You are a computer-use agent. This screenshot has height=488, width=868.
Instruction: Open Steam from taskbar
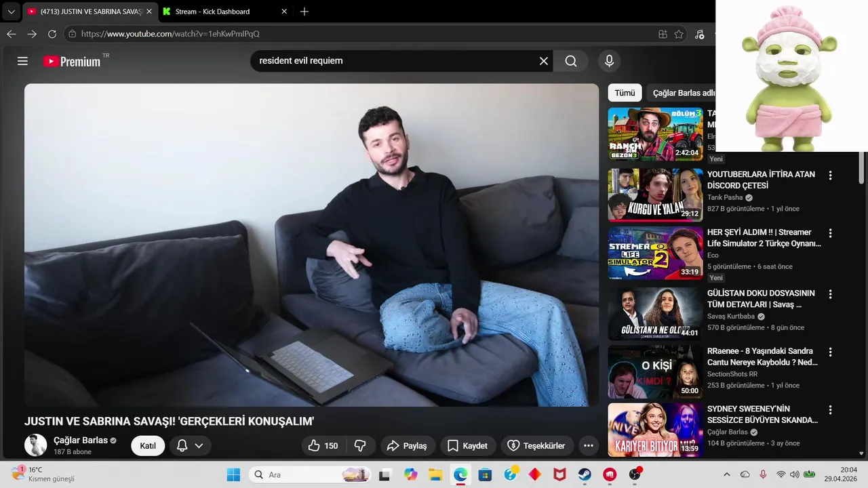pos(585,474)
